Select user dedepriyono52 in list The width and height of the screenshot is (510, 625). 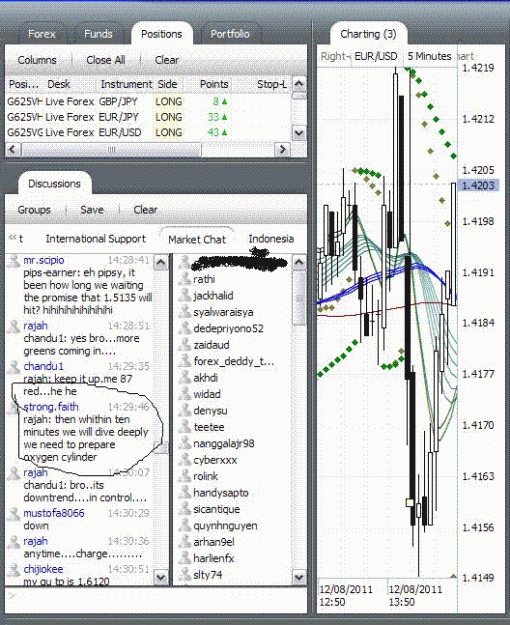coord(228,328)
